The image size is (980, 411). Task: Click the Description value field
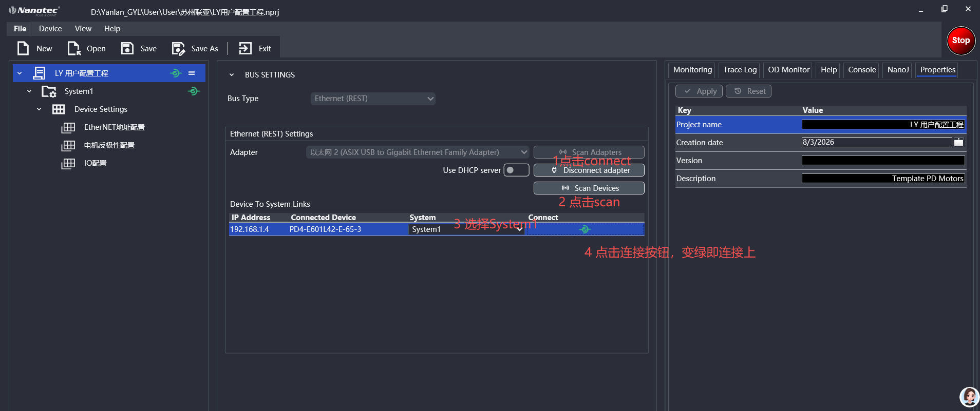pyautogui.click(x=883, y=179)
